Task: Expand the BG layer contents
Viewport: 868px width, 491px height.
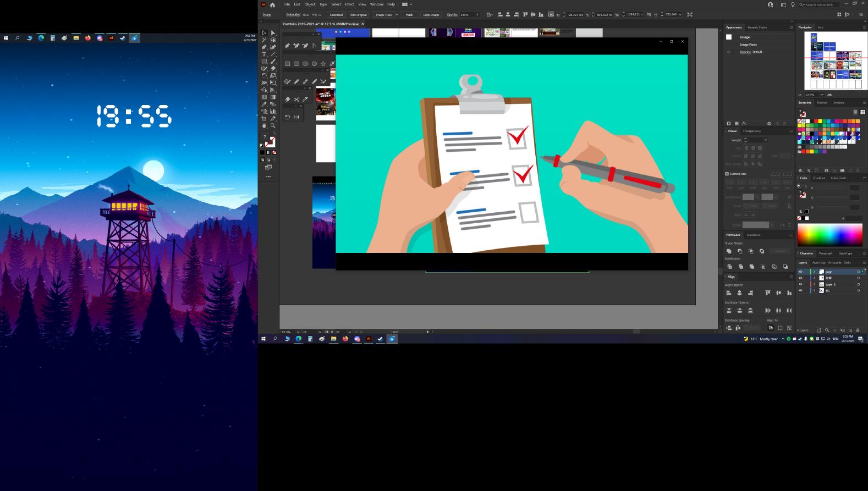Action: coord(814,290)
